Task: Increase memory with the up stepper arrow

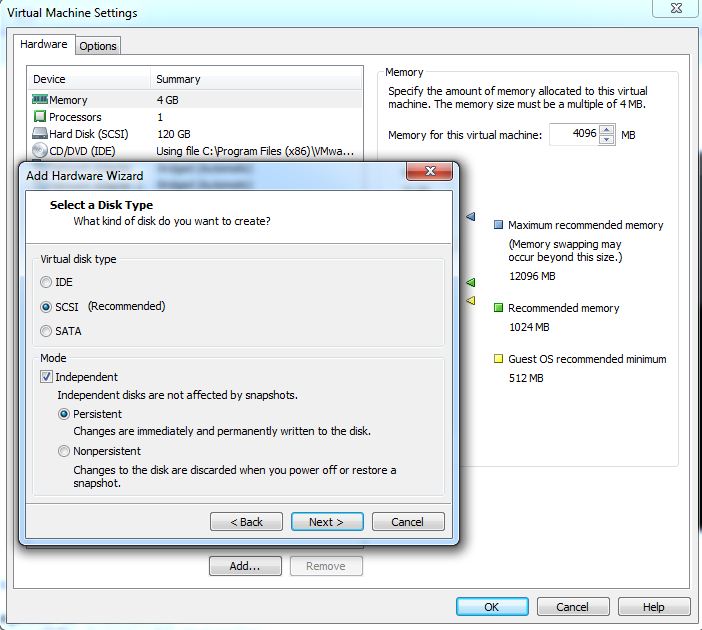Action: pos(607,130)
